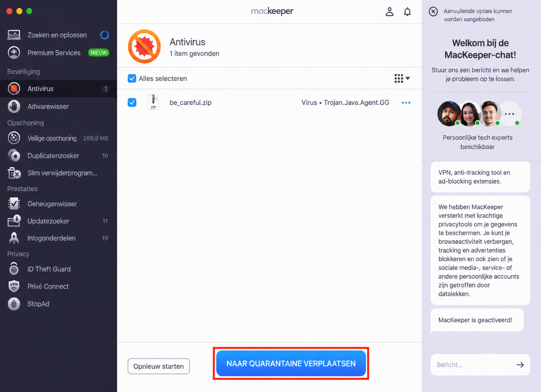Click the Inlogonderdelen rocket icon
Image resolution: width=541 pixels, height=392 pixels.
point(14,238)
